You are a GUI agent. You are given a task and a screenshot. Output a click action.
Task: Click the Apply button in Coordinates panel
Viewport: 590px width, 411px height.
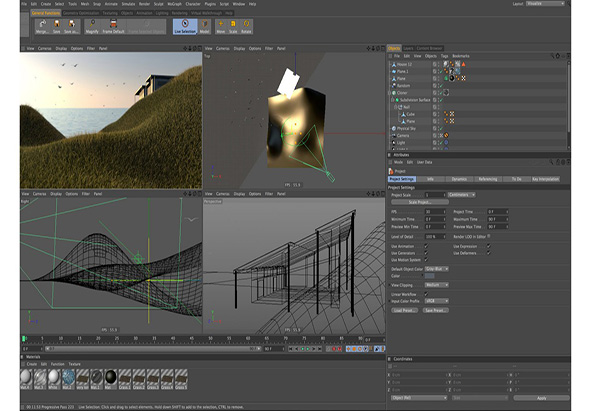541,398
